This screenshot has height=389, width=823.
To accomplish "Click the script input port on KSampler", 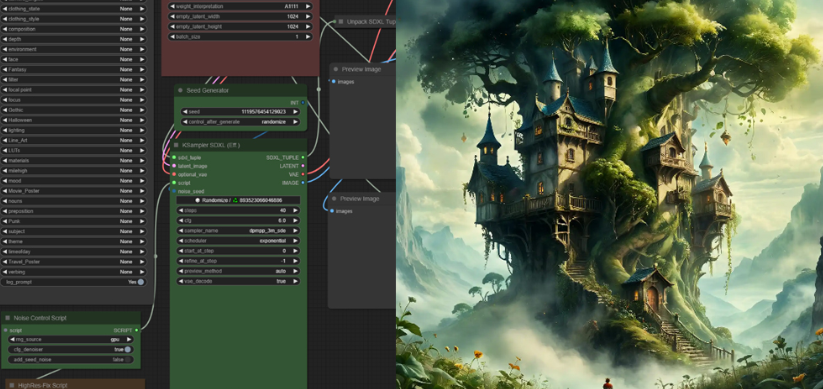I will point(174,183).
